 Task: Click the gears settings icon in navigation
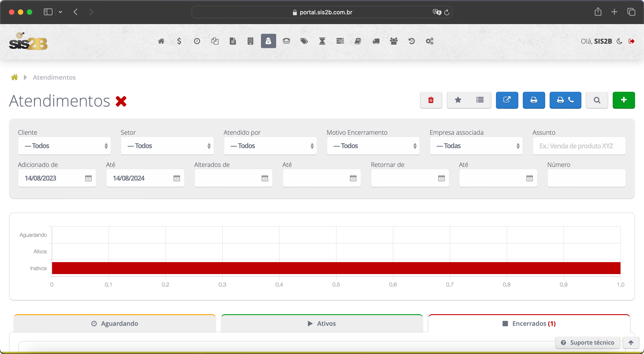pyautogui.click(x=429, y=41)
